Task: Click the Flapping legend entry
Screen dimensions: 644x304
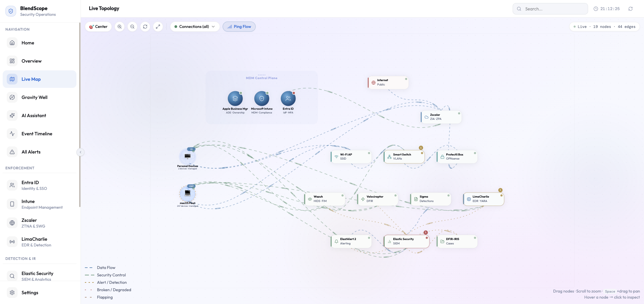Action: (x=99, y=297)
